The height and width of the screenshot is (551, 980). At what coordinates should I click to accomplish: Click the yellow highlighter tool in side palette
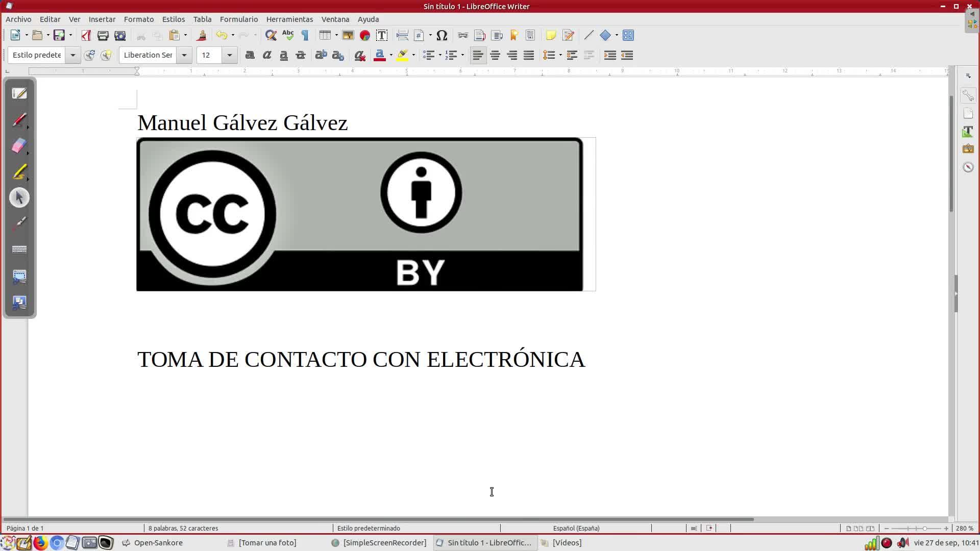[x=19, y=172]
